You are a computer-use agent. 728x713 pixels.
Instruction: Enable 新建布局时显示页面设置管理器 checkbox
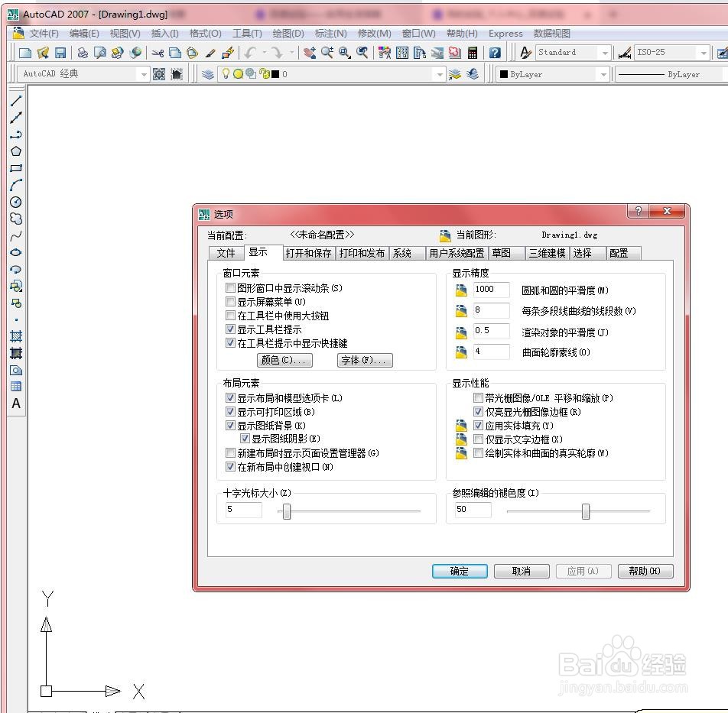(x=230, y=452)
